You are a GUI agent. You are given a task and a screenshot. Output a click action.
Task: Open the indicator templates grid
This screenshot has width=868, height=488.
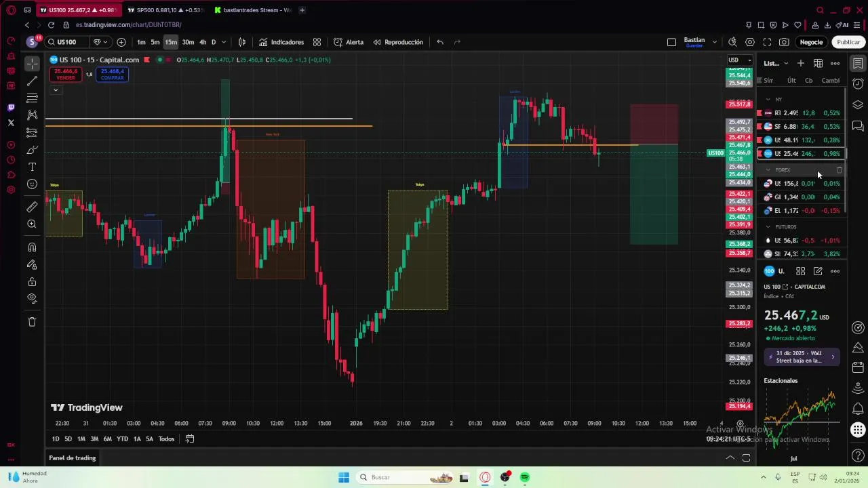(317, 42)
